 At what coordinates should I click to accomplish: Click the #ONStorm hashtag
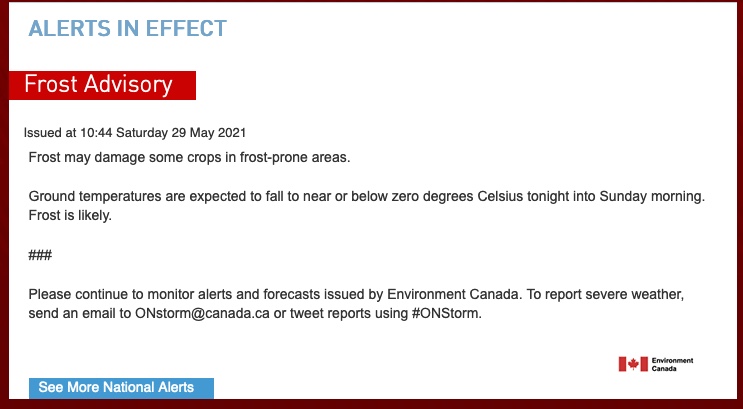click(446, 314)
